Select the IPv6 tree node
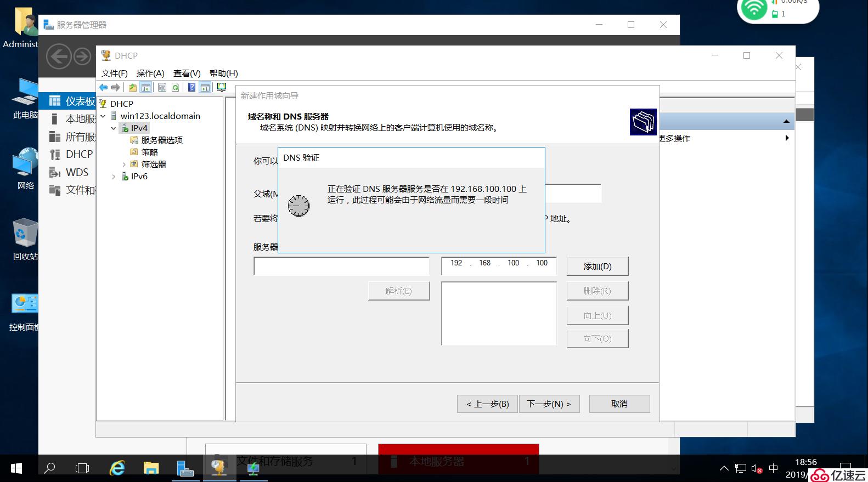The image size is (868, 482). (x=139, y=176)
